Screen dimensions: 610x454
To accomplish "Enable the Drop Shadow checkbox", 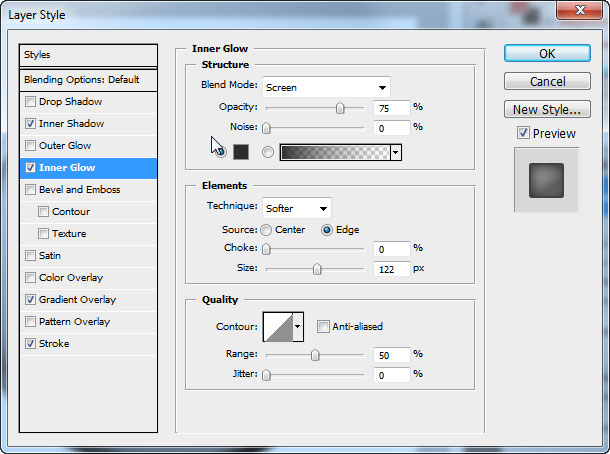I will [x=31, y=102].
